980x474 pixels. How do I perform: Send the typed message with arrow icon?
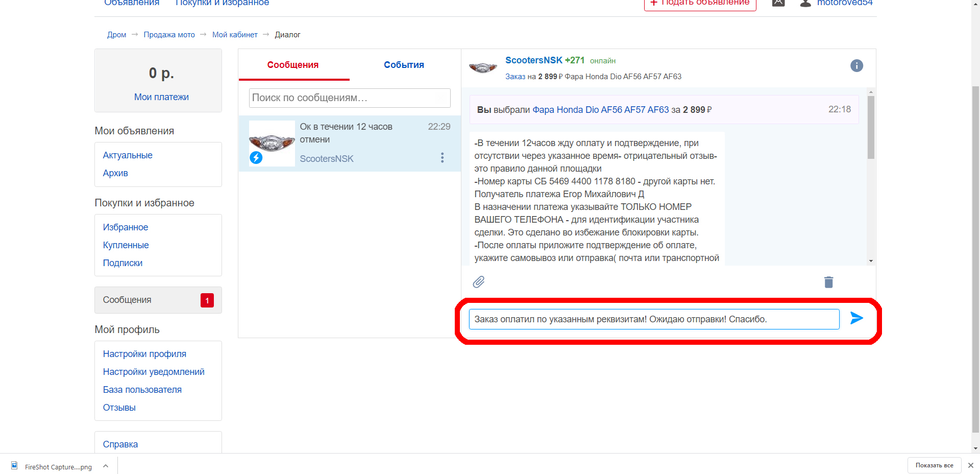(856, 318)
